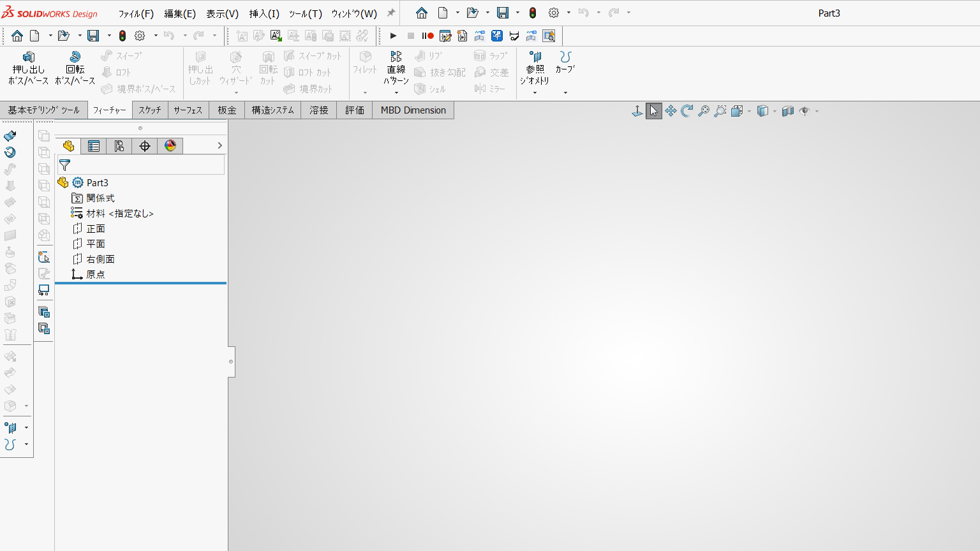Click the blue rollback bar under 原点
The image size is (980, 551).
[x=140, y=283]
